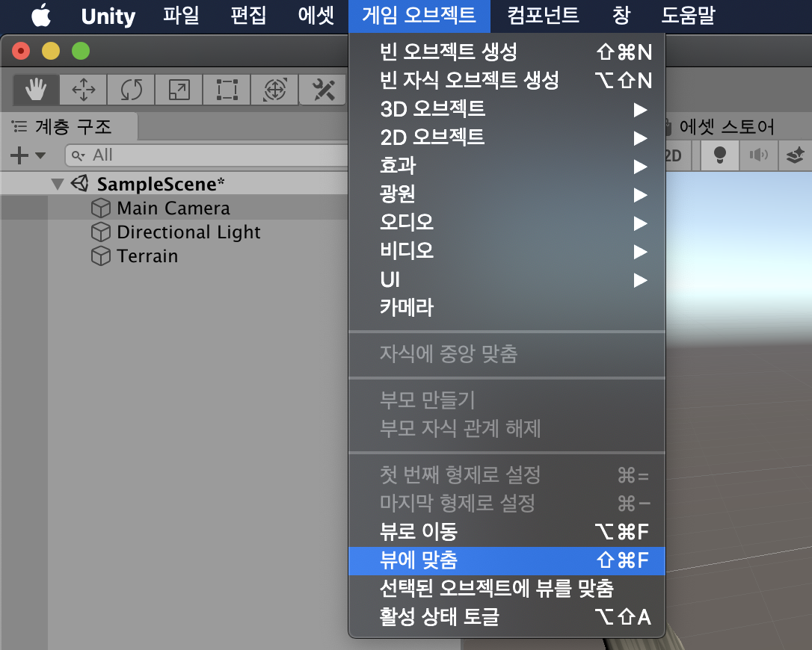
Task: Open the Unity application menu
Action: coord(108,16)
